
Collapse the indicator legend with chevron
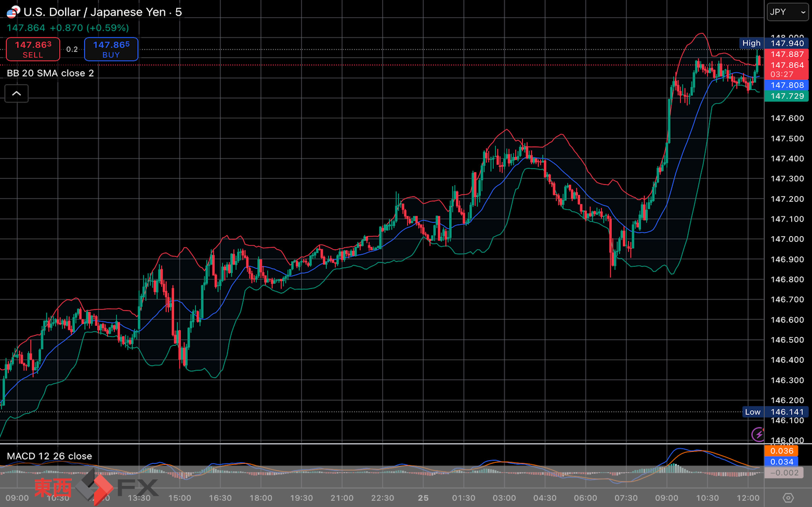point(17,94)
